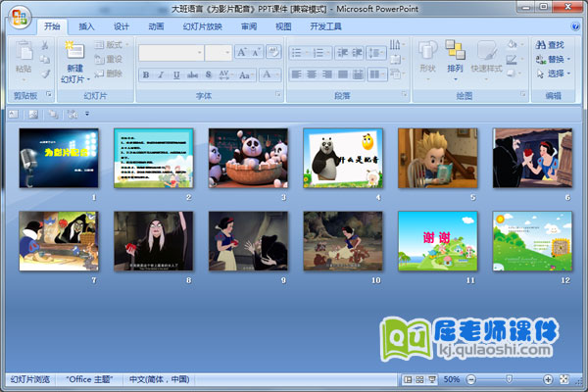The width and height of the screenshot is (588, 392).
Task: Center align text
Action: tap(312, 74)
